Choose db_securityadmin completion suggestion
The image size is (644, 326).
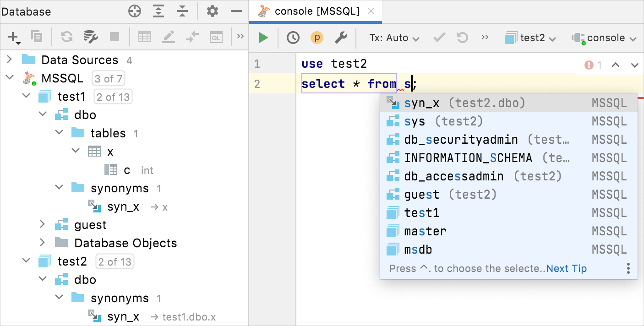pyautogui.click(x=509, y=140)
